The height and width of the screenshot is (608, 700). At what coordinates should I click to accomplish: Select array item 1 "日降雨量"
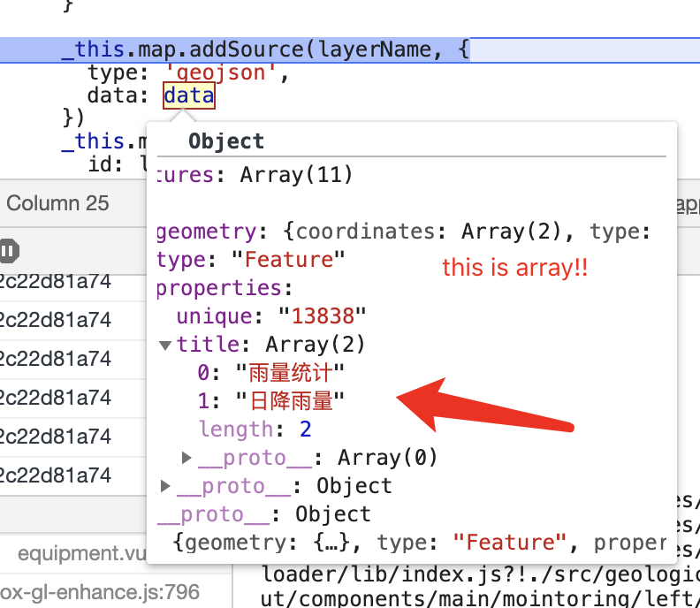(x=271, y=401)
